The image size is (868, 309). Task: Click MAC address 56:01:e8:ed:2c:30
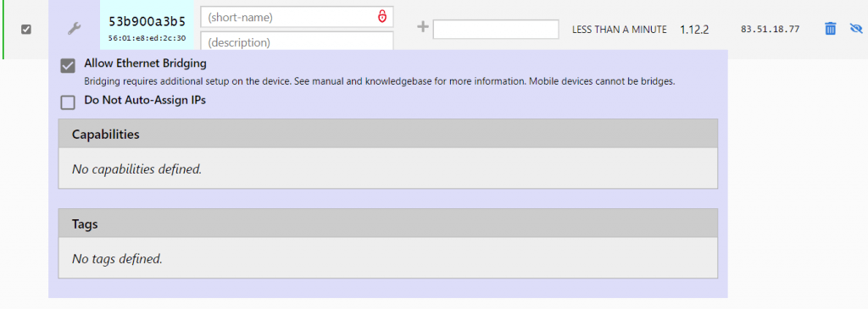coord(147,38)
